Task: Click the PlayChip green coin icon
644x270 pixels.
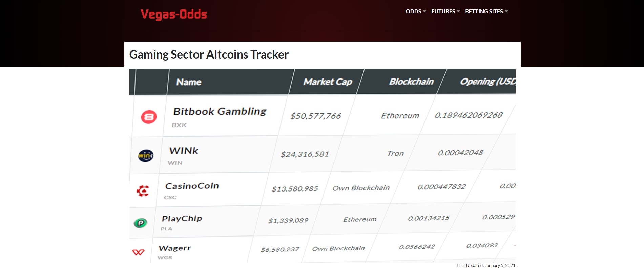Action: coord(140,223)
